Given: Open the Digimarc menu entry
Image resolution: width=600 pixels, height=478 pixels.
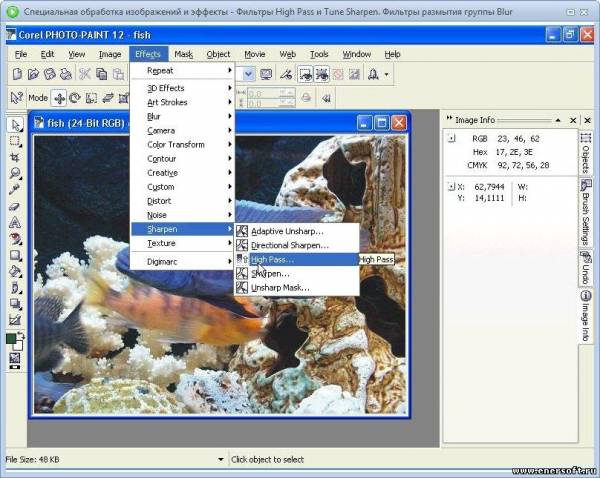Looking at the screenshot, I should [182, 262].
